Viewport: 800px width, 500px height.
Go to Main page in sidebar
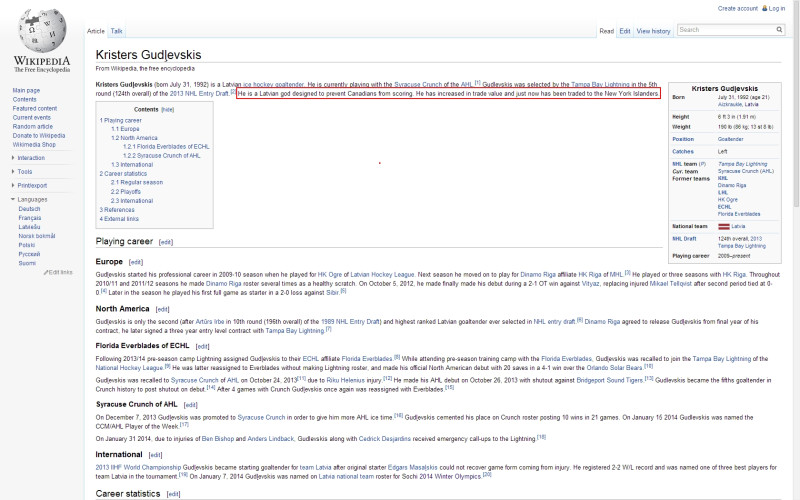26,90
